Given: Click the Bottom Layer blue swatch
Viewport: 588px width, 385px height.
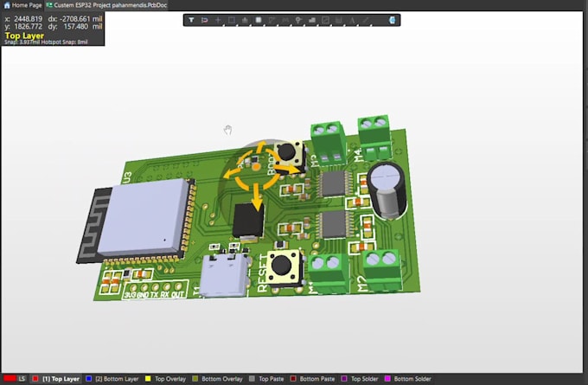Looking at the screenshot, I should point(89,379).
